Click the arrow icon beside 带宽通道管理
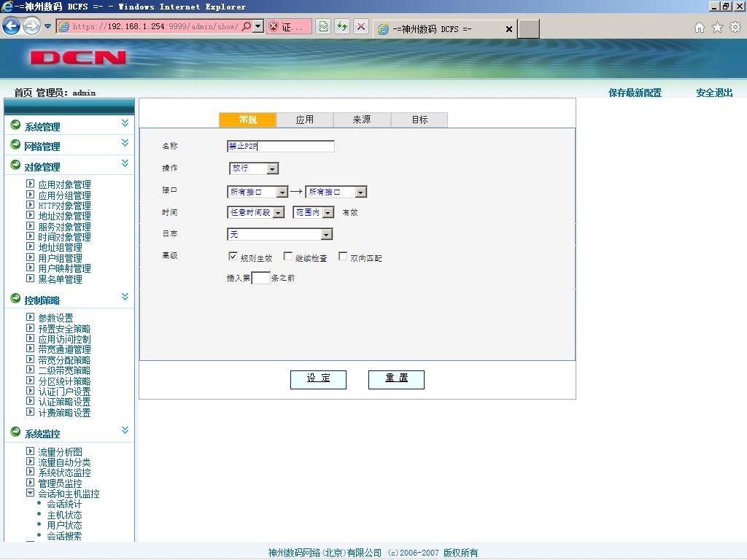This screenshot has height=560, width=747. click(x=30, y=349)
